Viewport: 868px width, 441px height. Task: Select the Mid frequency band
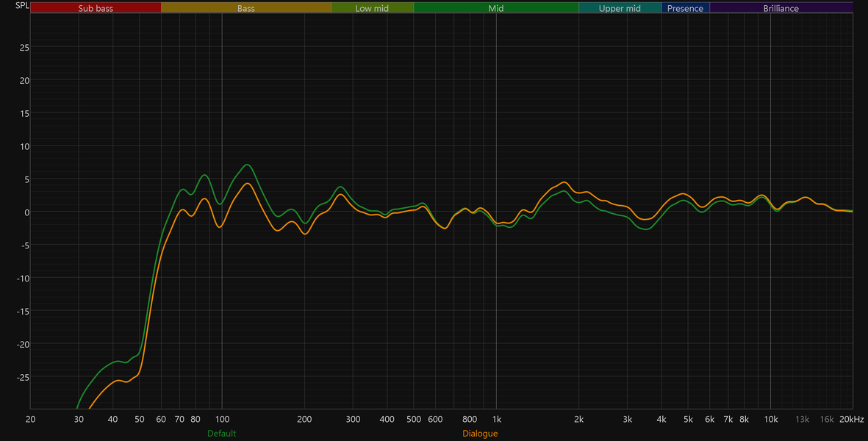pyautogui.click(x=496, y=8)
